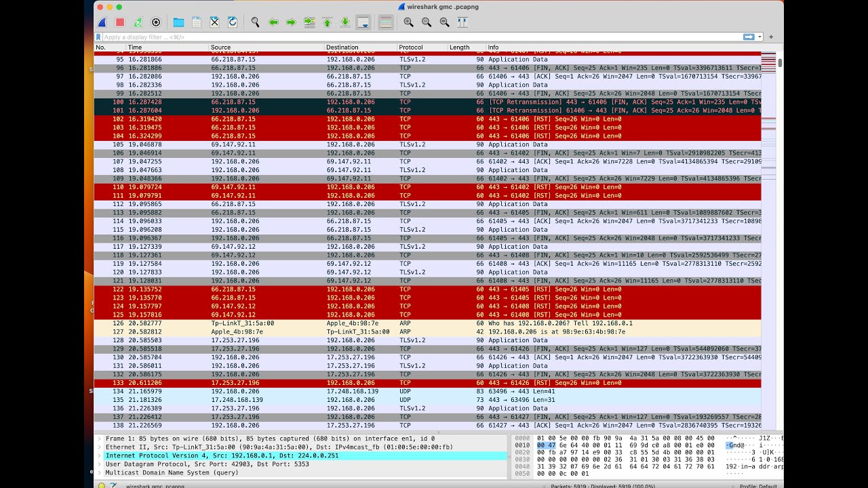Image resolution: width=868 pixels, height=488 pixels.
Task: Restart the current capture with the green fin
Action: click(138, 22)
